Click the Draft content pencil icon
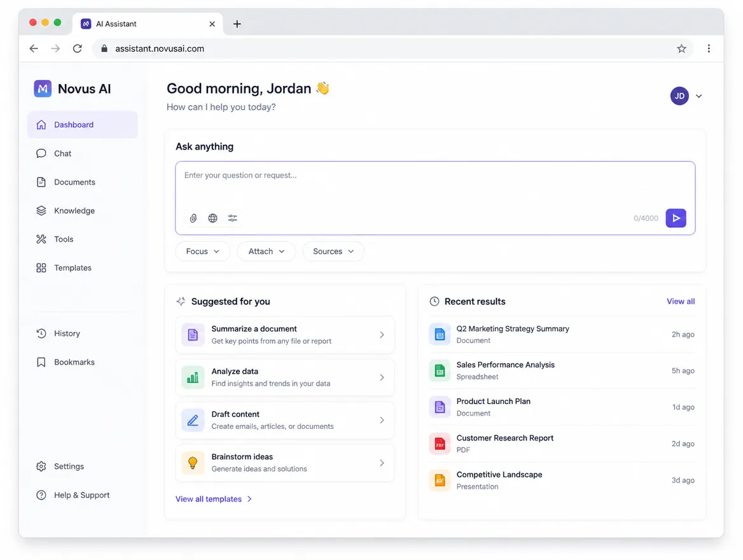743x560 pixels. (x=193, y=420)
